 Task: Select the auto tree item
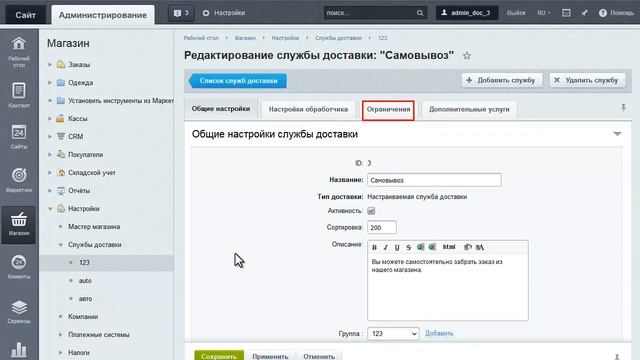tap(85, 281)
